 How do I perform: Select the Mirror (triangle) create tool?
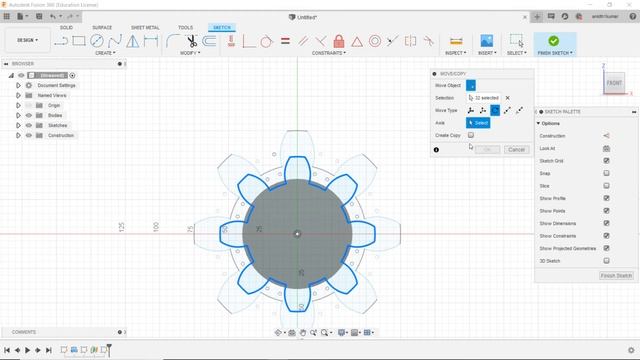click(132, 41)
